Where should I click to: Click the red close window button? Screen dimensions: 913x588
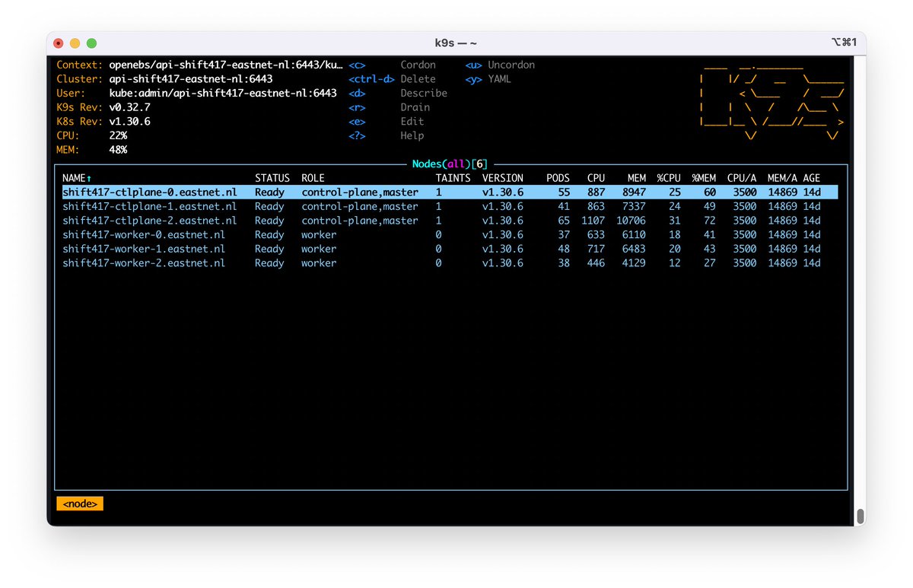(x=59, y=43)
